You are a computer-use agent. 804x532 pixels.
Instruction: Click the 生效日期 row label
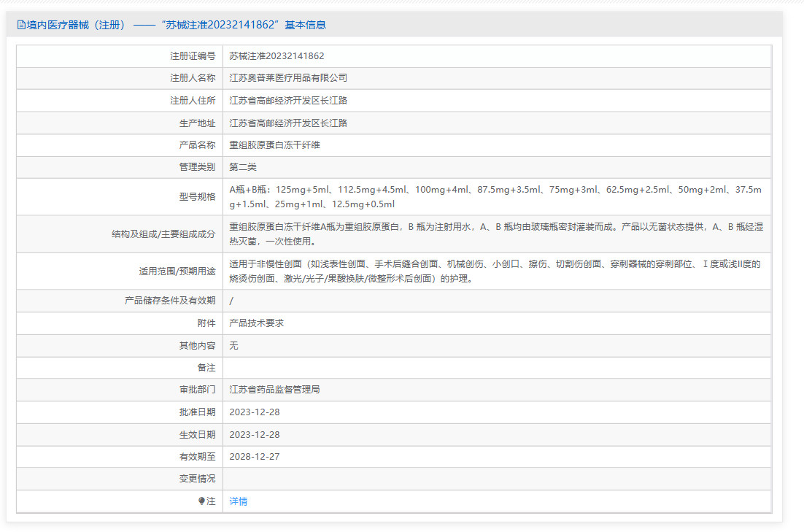pos(197,435)
